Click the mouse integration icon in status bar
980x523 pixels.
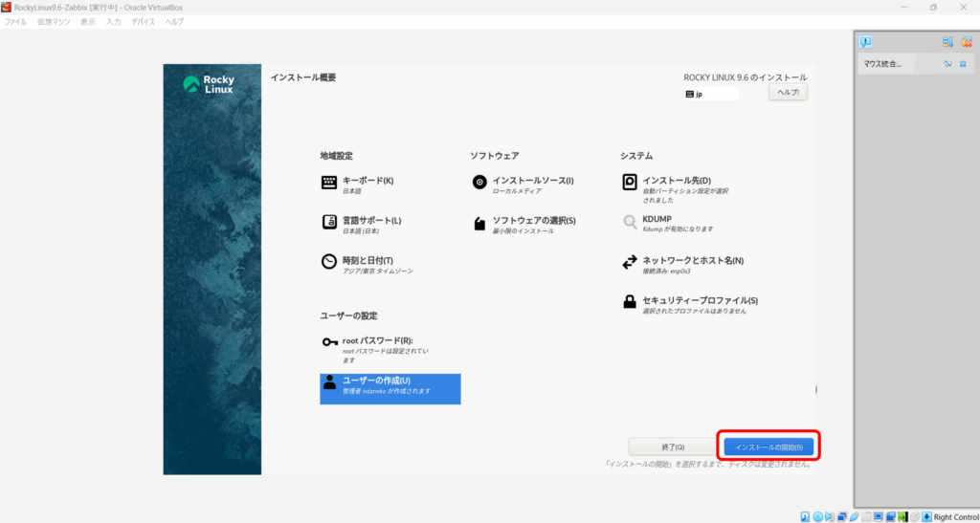point(915,516)
